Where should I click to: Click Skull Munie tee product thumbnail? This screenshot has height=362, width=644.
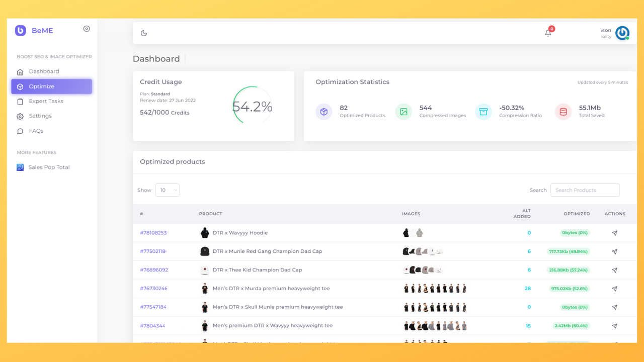point(205,307)
